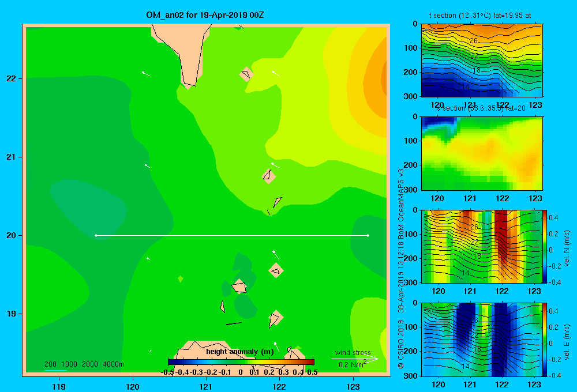
Task: Select the west endpoint of the white section line
Action: coord(96,235)
